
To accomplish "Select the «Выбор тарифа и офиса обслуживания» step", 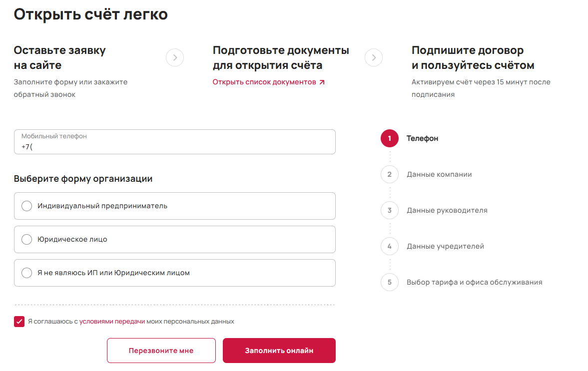I will pyautogui.click(x=475, y=282).
